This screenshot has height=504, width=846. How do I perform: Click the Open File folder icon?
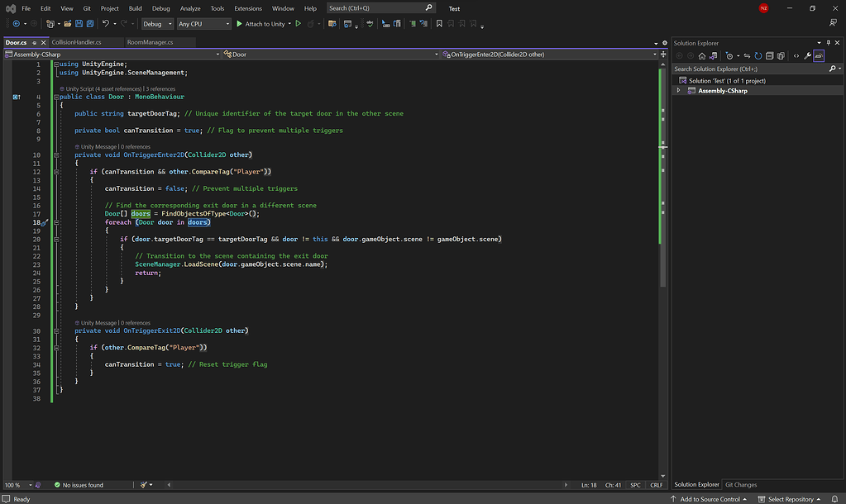[68, 24]
